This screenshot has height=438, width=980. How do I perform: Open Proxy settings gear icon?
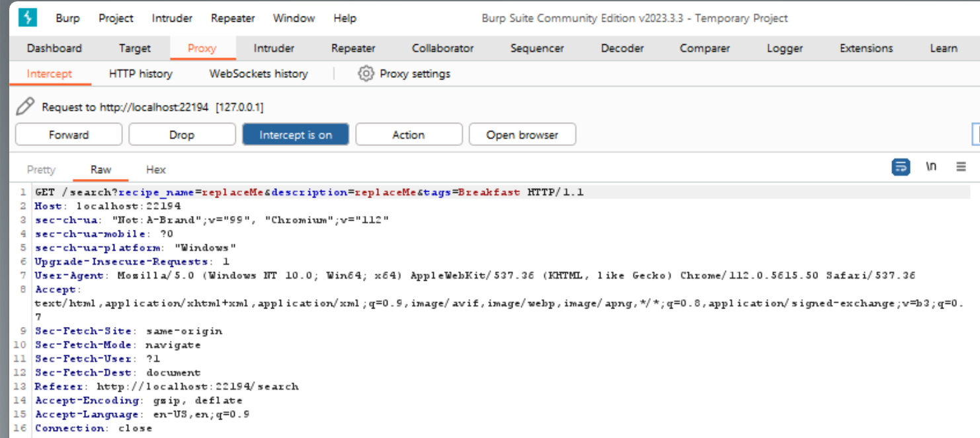tap(366, 73)
